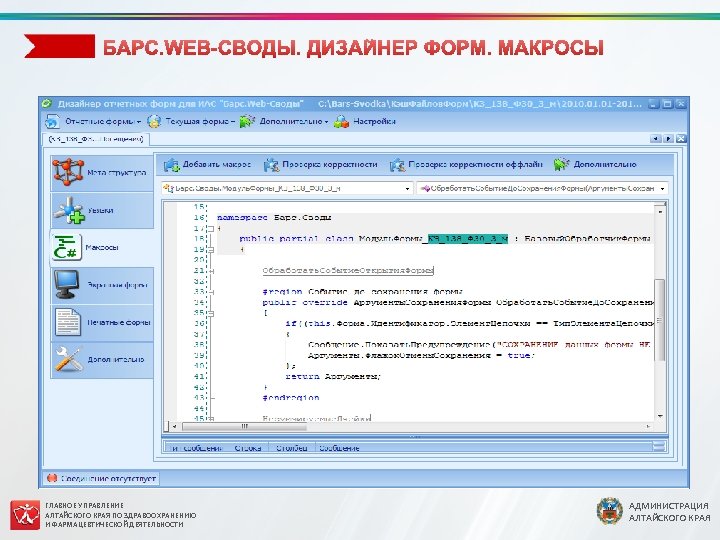Click the Добавить макрос icon

(x=172, y=164)
